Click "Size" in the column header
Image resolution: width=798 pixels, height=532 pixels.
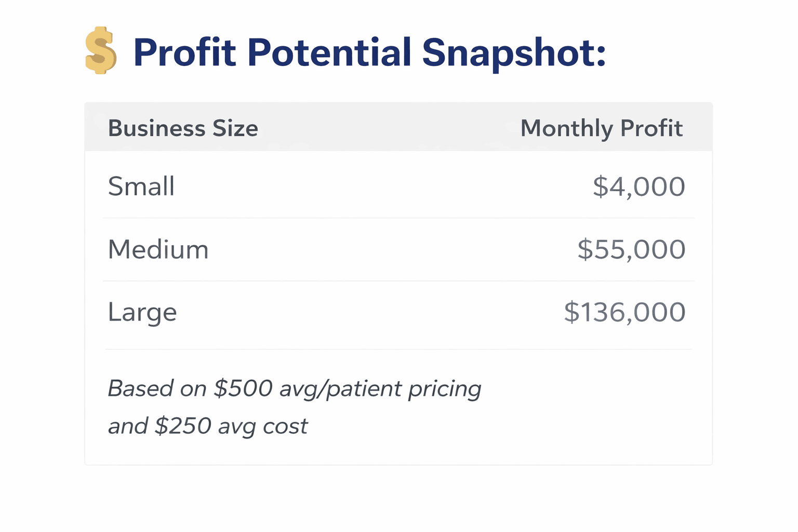click(x=235, y=128)
